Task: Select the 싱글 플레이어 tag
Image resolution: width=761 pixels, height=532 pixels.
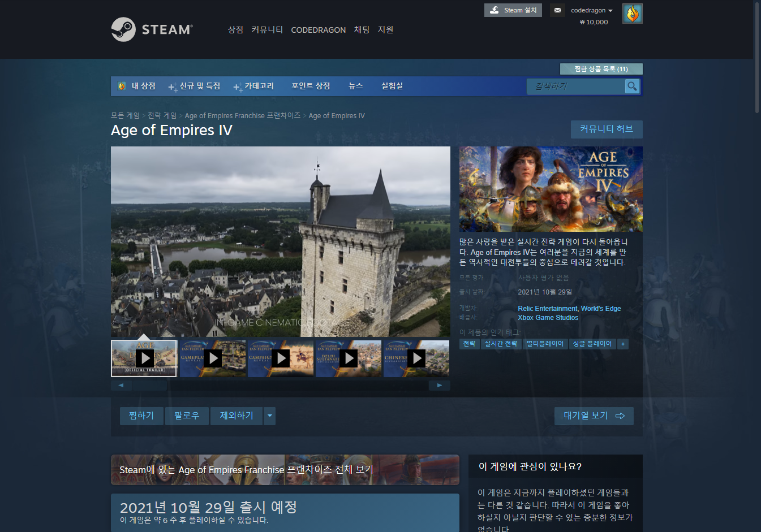Action: tap(592, 344)
